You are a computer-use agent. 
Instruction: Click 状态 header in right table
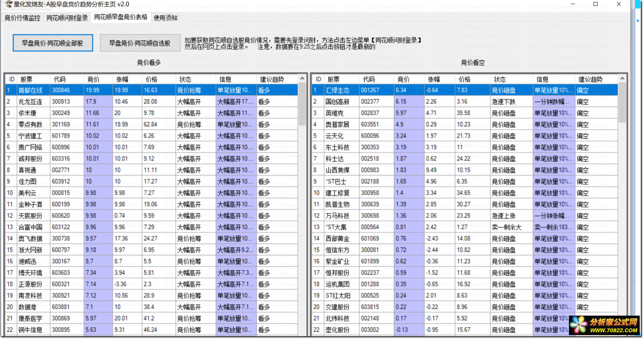coord(511,79)
